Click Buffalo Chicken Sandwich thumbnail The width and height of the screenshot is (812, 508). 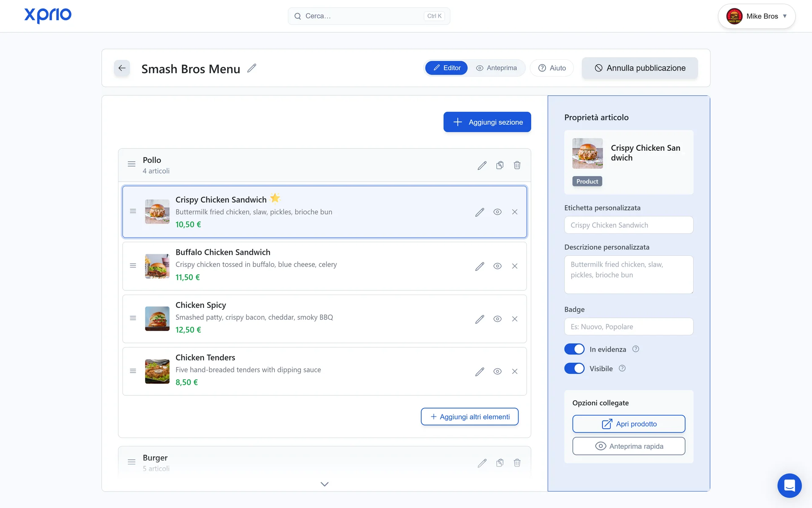[157, 266]
